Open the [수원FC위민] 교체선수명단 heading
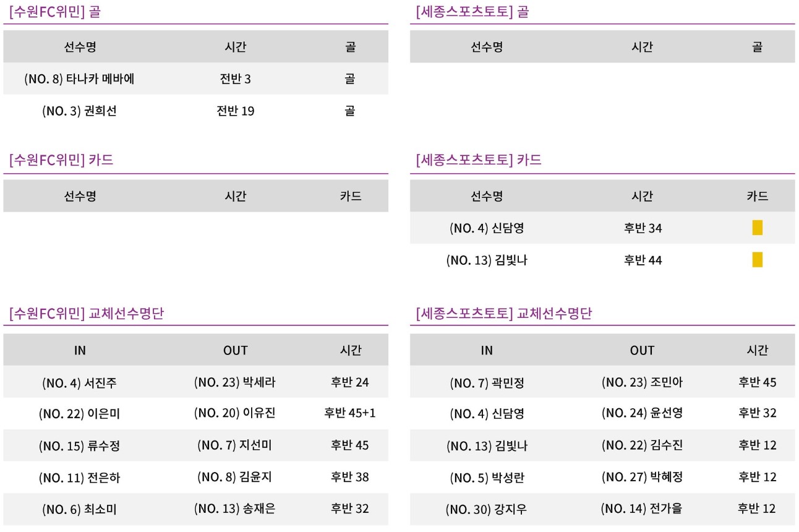The width and height of the screenshot is (799, 532). click(87, 314)
